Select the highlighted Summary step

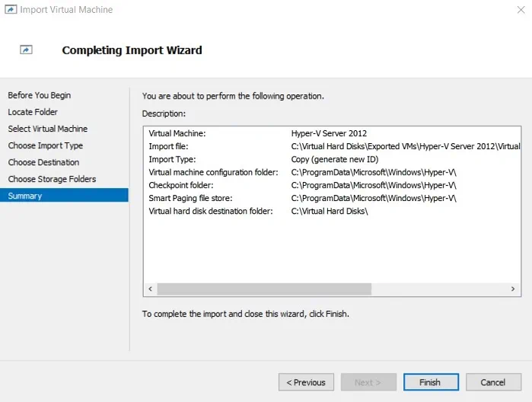(x=25, y=196)
